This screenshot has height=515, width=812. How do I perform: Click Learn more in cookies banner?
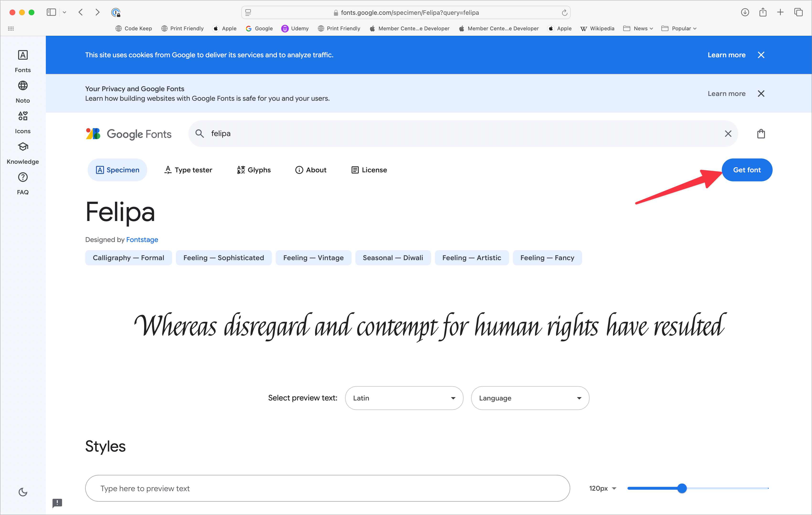[726, 55]
